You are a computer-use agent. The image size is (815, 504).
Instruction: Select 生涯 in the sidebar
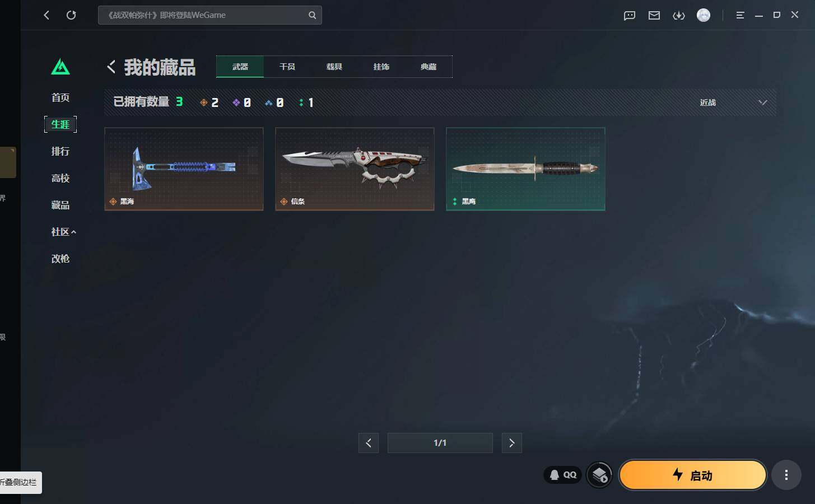pyautogui.click(x=60, y=124)
